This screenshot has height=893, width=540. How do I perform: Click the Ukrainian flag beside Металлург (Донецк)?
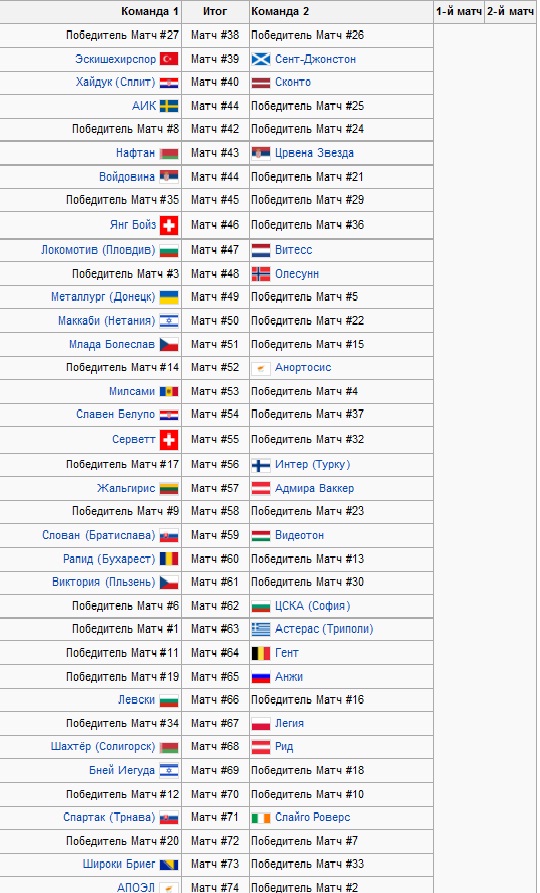(169, 297)
